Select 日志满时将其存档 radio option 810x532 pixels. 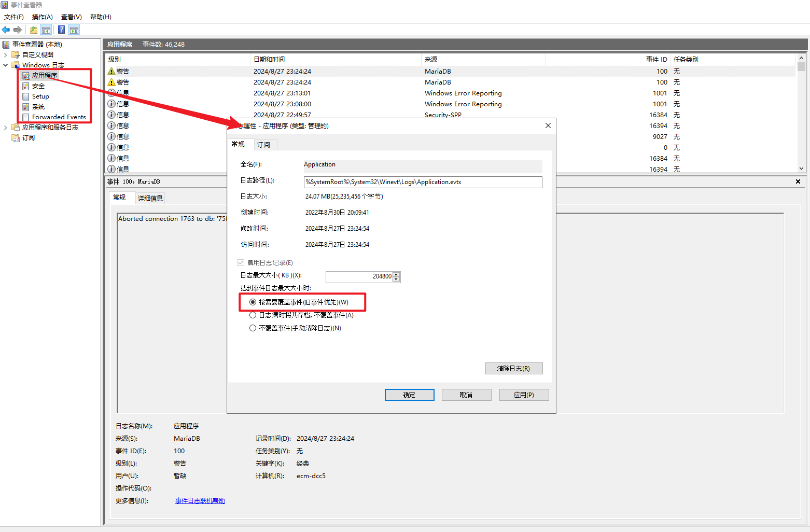[253, 315]
